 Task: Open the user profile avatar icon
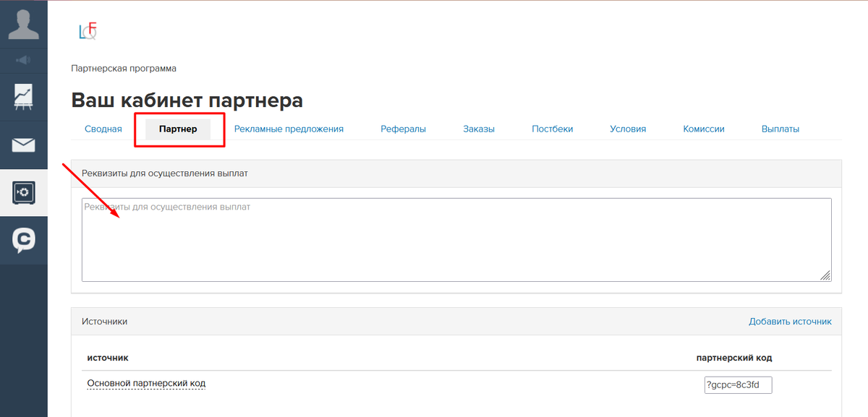tap(23, 24)
